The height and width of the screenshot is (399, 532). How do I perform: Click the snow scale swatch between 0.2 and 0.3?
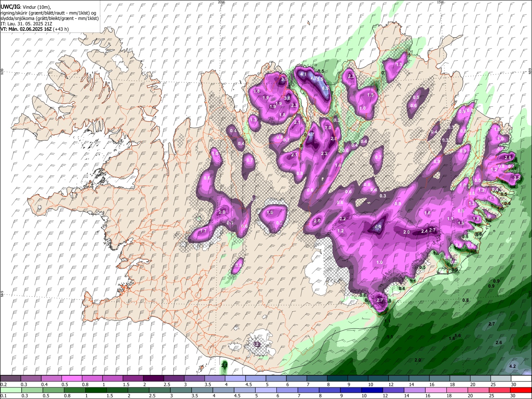11,379
